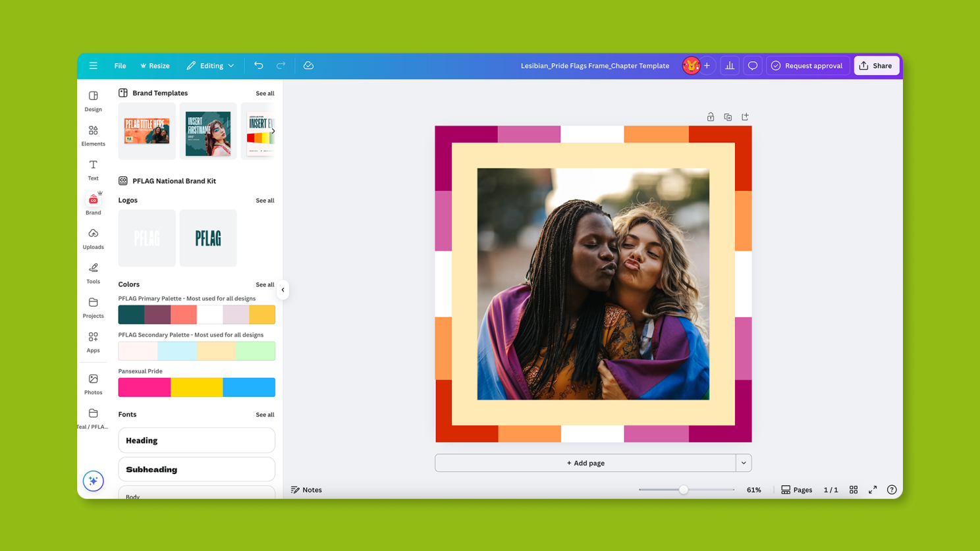Open the Uploads panel

[x=93, y=238]
